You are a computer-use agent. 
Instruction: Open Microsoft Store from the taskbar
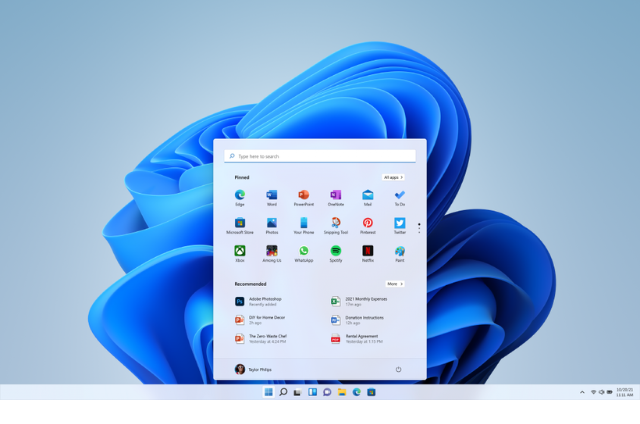point(371,392)
